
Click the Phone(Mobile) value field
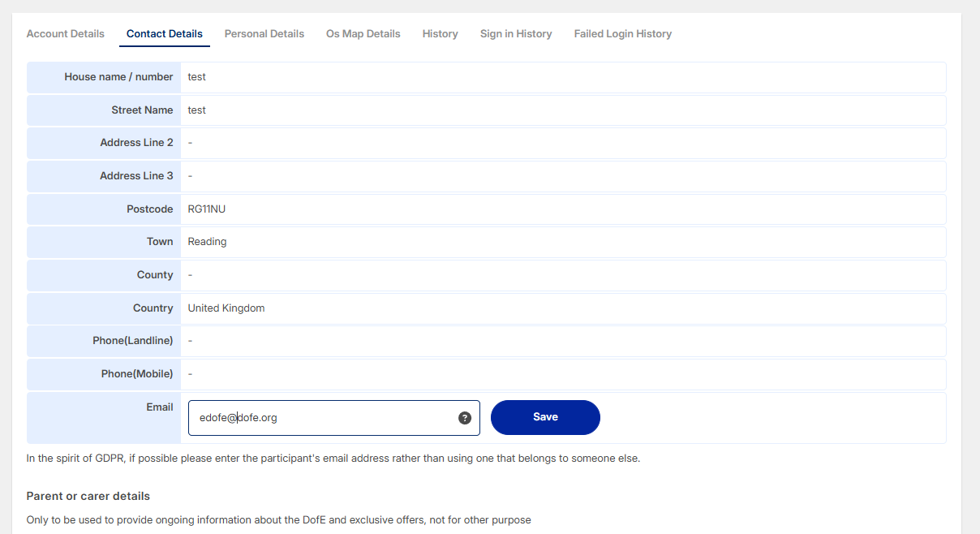[562, 374]
